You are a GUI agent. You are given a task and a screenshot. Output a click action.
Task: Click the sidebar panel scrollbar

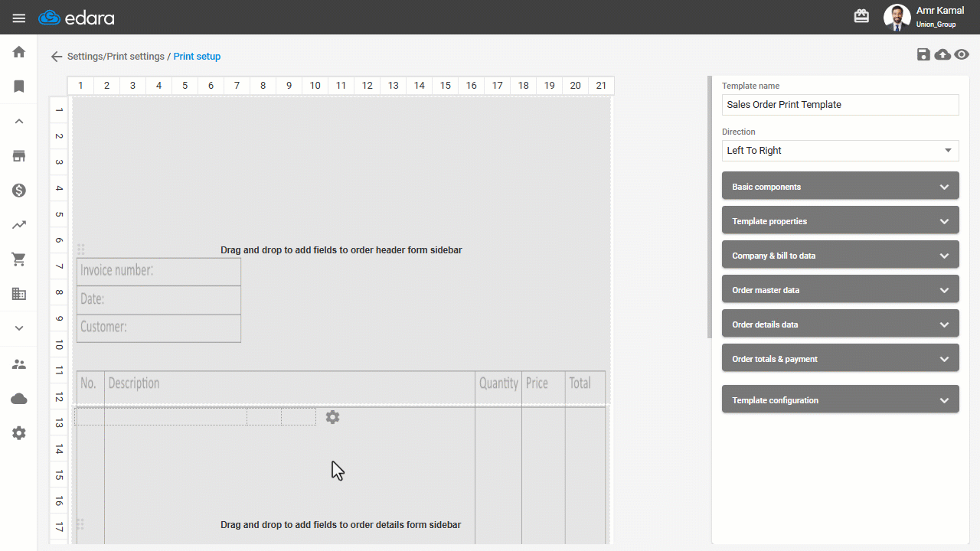[710, 207]
